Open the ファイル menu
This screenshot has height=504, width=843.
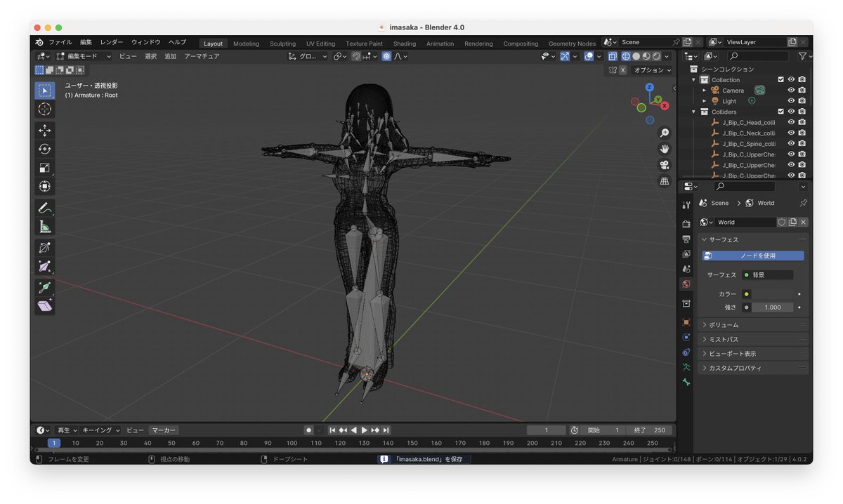pos(60,42)
